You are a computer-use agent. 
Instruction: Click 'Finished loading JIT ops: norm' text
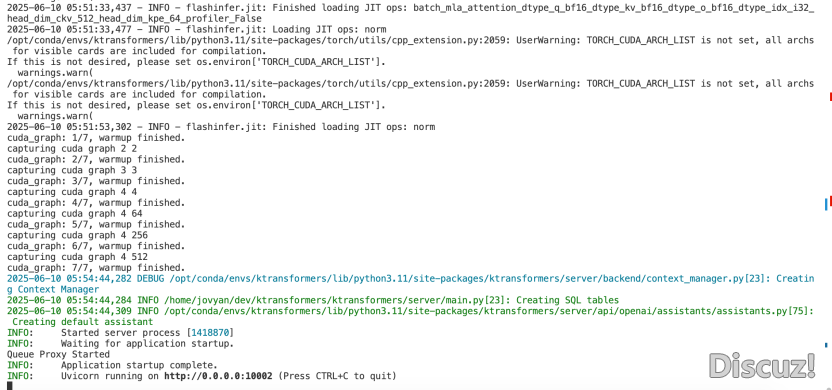click(354, 127)
